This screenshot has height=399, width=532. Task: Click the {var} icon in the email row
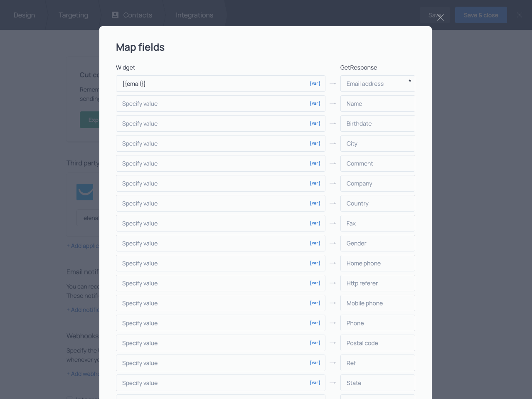[315, 84]
